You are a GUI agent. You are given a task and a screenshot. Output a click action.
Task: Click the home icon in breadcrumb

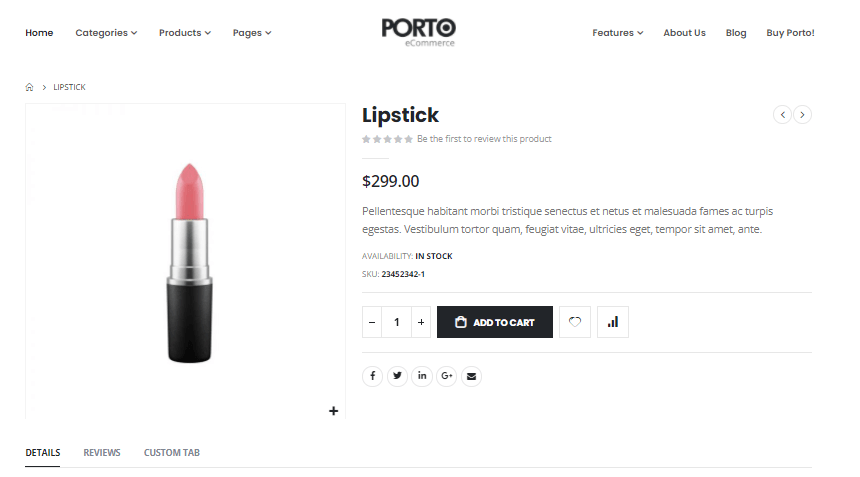coord(30,88)
